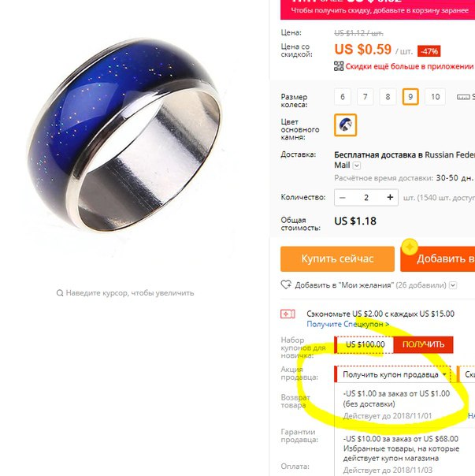The height and width of the screenshot is (476, 475).
Task: Select ring size 6
Action: coord(343,97)
